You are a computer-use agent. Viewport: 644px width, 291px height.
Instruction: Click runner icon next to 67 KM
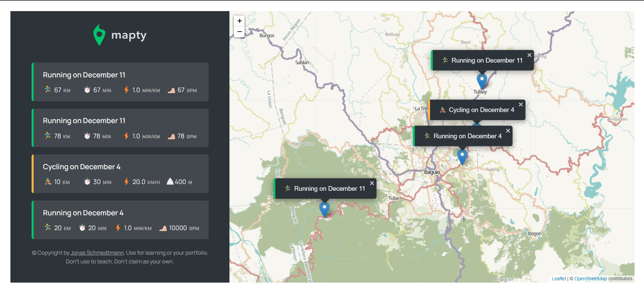[48, 89]
